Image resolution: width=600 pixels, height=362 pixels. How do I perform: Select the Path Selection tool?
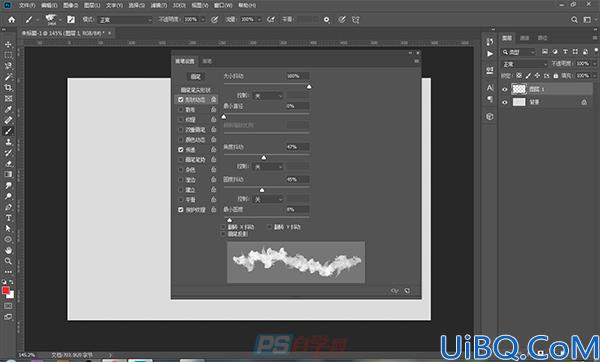[x=8, y=228]
